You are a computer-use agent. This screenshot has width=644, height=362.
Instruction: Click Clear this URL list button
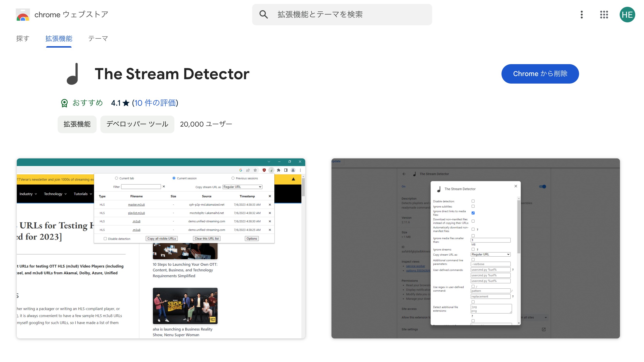click(x=206, y=239)
